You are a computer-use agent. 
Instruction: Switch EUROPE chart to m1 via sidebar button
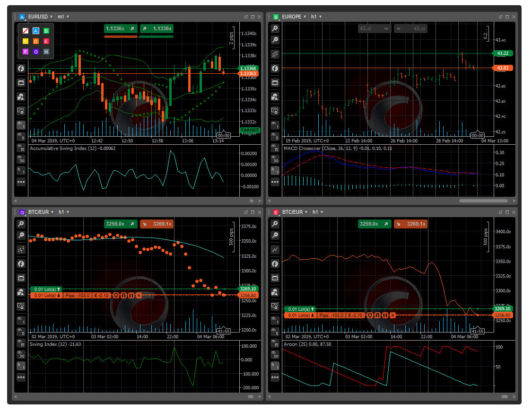tap(275, 124)
